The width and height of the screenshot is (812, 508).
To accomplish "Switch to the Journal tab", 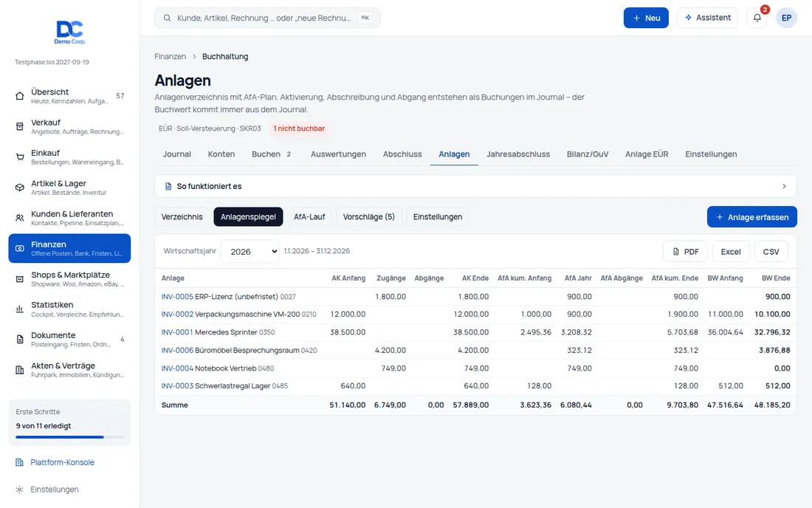I will coord(177,154).
